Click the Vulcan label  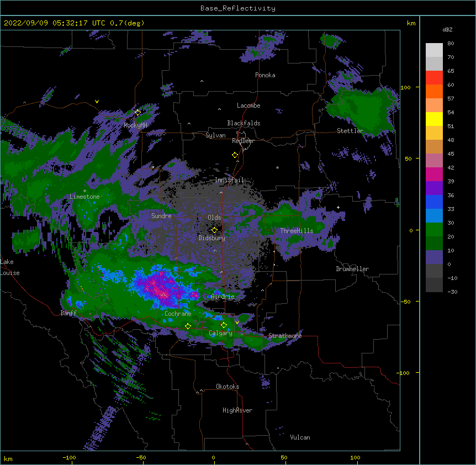pyautogui.click(x=300, y=437)
